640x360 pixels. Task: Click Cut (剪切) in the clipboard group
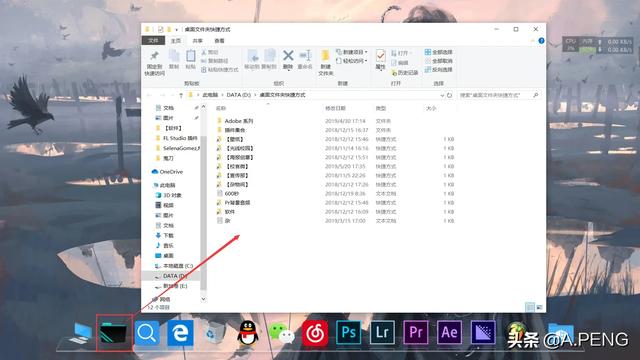[x=211, y=52]
